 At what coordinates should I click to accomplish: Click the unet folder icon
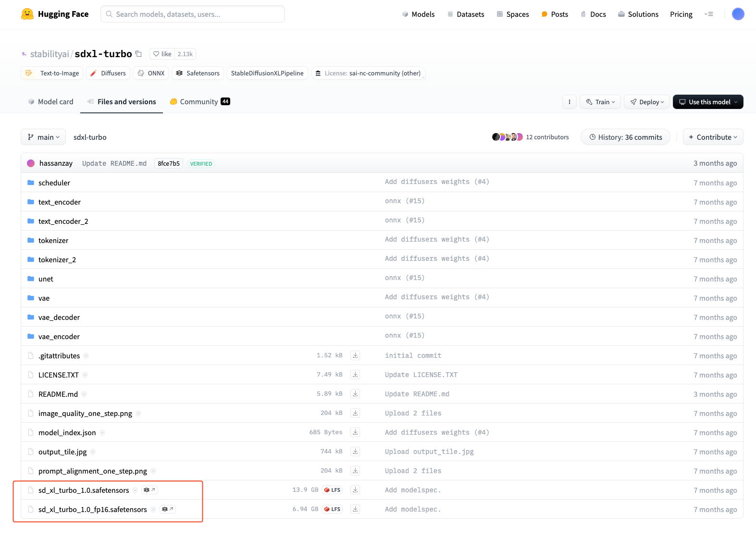pyautogui.click(x=31, y=279)
